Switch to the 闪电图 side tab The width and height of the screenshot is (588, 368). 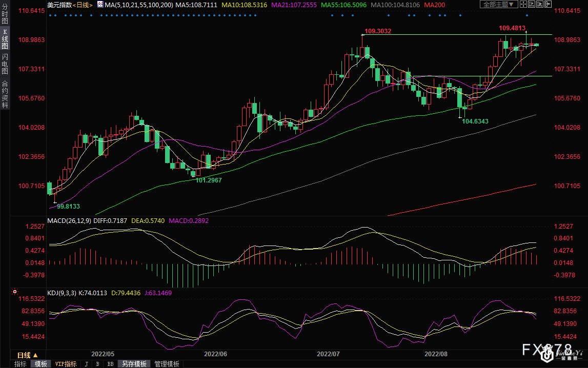(x=5, y=64)
